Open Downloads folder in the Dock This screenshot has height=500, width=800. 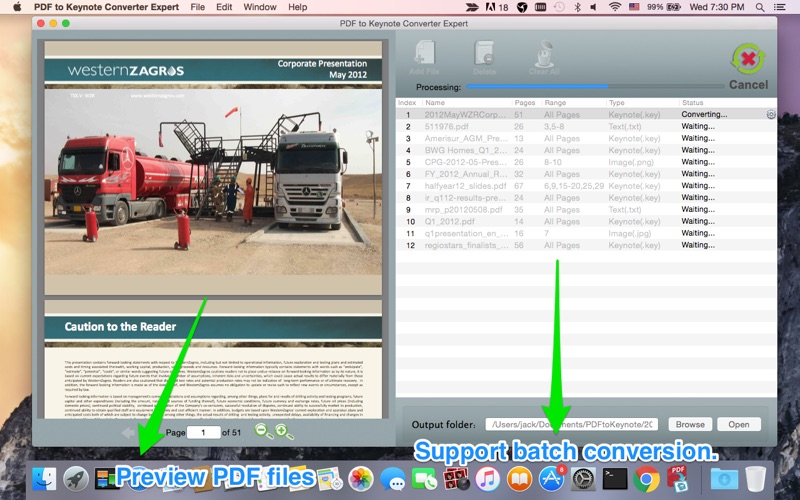724,479
